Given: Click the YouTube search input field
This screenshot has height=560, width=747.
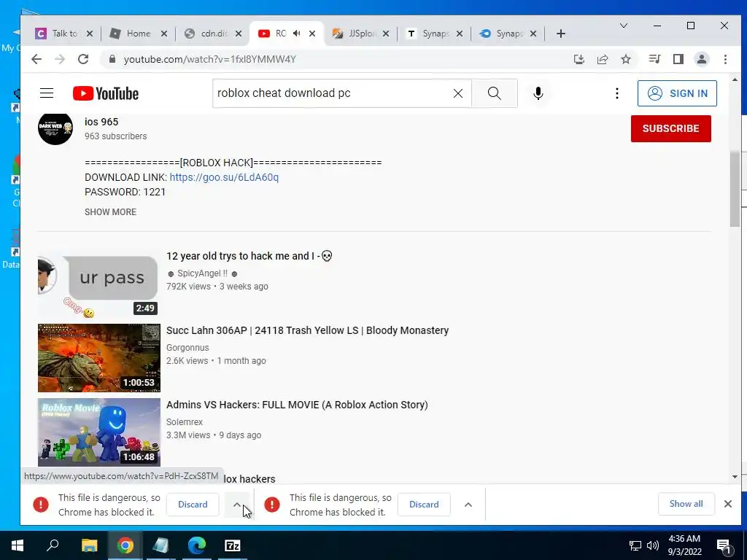Looking at the screenshot, I should [x=333, y=93].
